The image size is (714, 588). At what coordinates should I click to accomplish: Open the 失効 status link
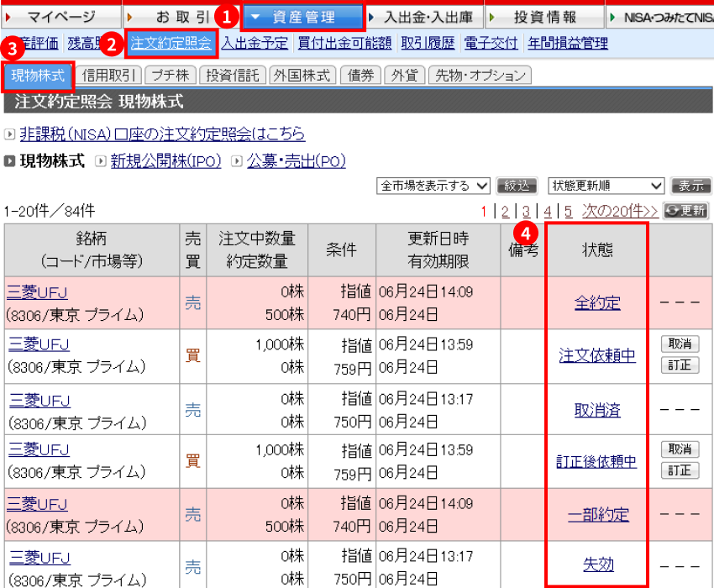click(x=597, y=564)
